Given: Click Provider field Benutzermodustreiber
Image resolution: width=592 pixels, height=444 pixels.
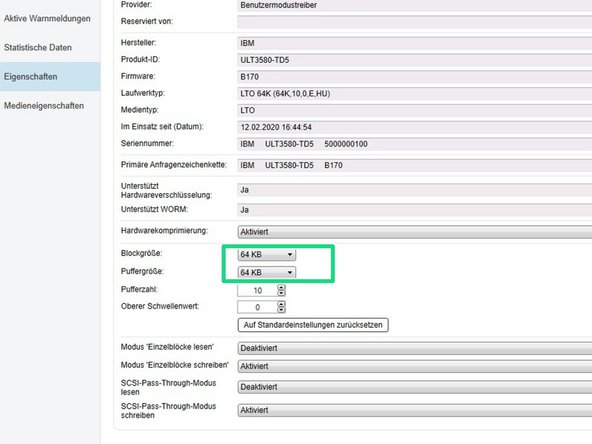Looking at the screenshot, I should pyautogui.click(x=415, y=5).
